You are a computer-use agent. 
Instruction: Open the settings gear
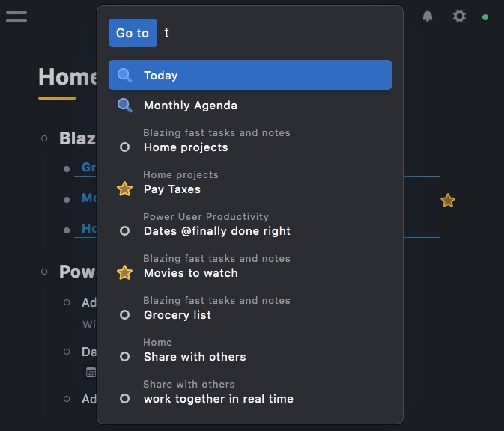[459, 16]
